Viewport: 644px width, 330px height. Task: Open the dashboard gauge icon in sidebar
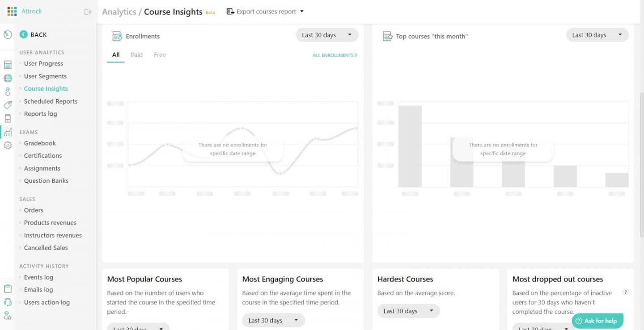pyautogui.click(x=8, y=34)
